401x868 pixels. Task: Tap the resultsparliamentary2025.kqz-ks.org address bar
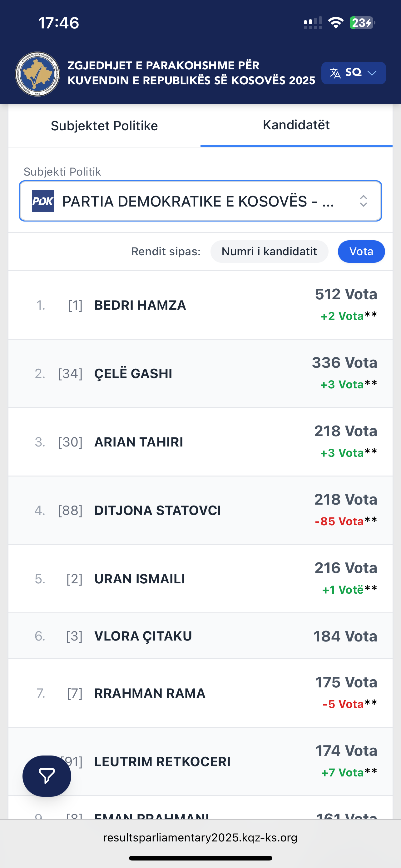[200, 838]
